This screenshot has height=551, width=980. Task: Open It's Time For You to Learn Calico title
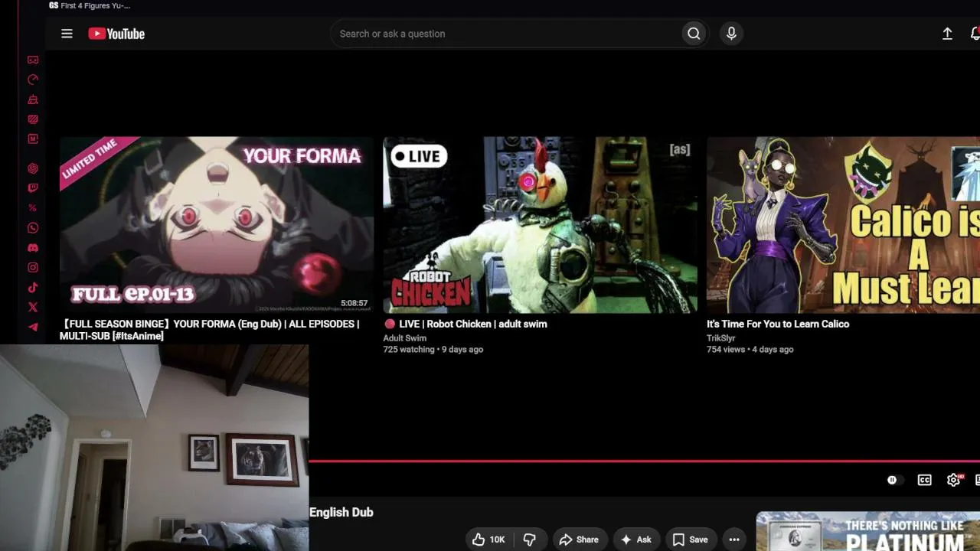tap(778, 324)
